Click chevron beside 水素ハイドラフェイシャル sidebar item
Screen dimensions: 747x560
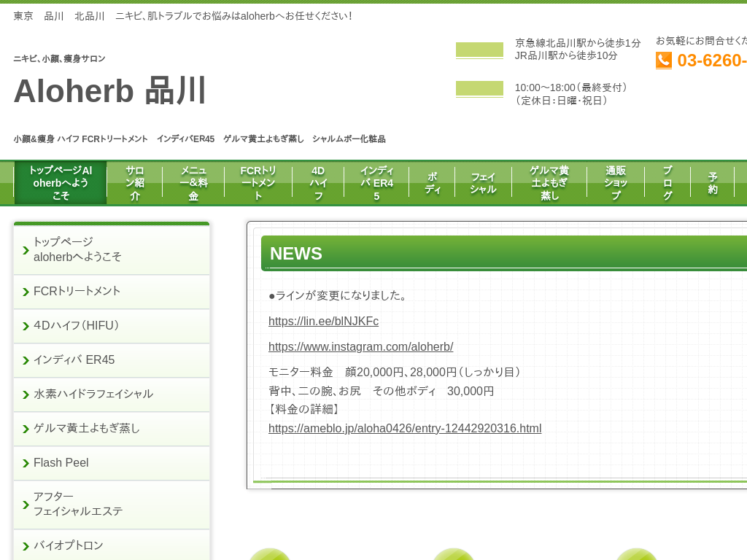pos(26,394)
